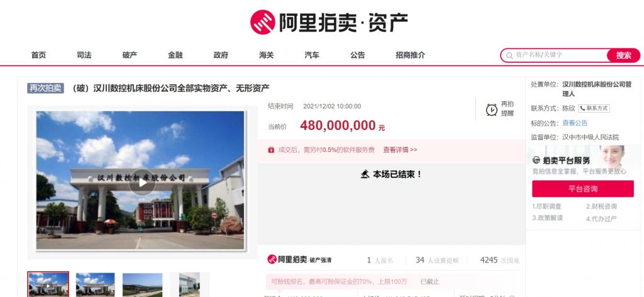Viewport: 644px width, 297px height.
Task: Click the red 搜索 button
Action: (623, 55)
